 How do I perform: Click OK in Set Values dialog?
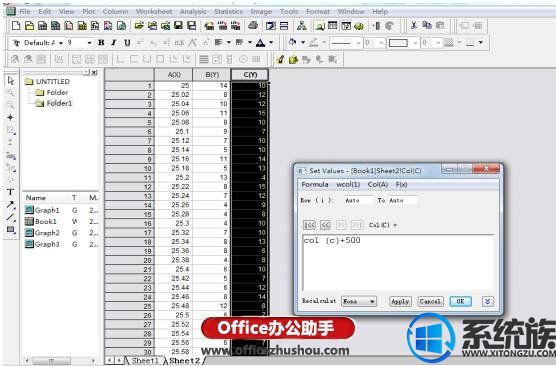click(x=460, y=301)
